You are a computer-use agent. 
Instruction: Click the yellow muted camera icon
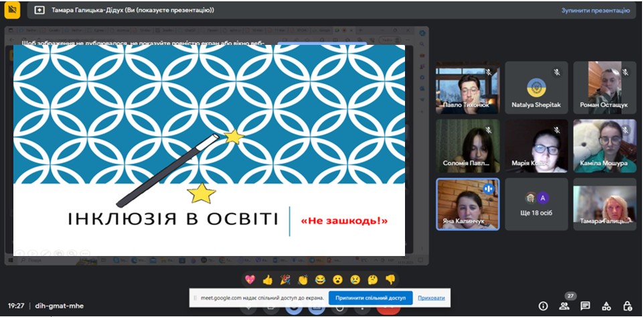(x=12, y=10)
